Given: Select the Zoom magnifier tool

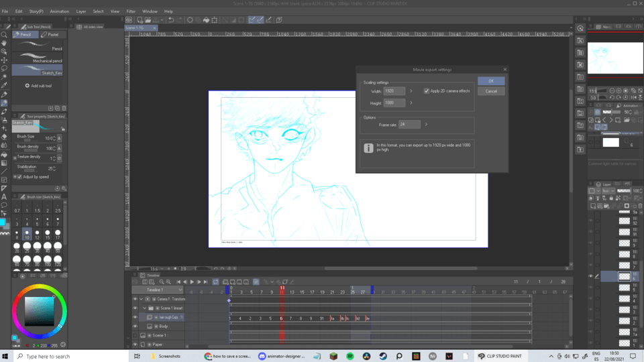Looking at the screenshot, I should pos(4,34).
